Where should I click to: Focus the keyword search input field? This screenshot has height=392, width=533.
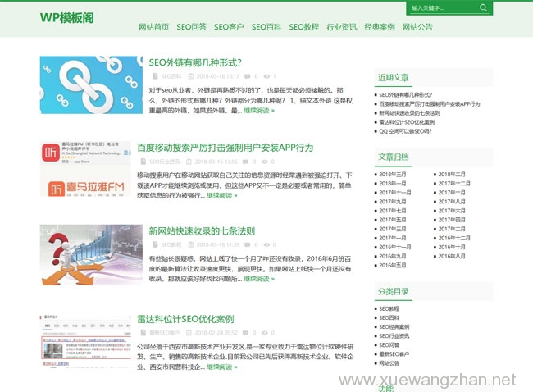(x=441, y=8)
